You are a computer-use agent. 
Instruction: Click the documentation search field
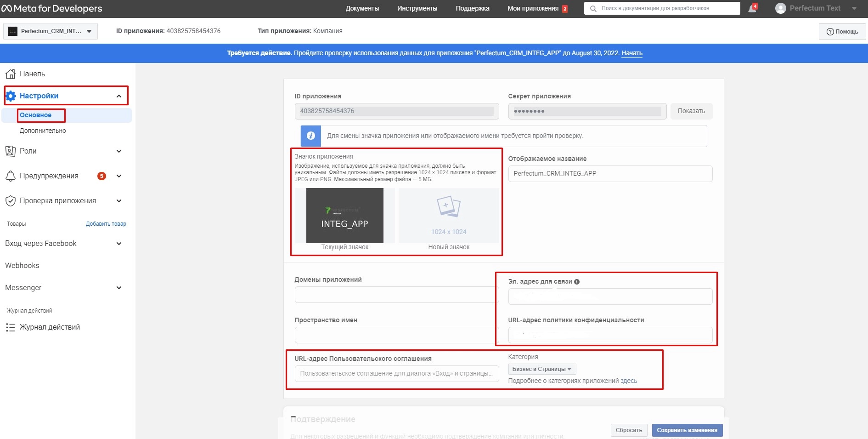[x=662, y=8]
